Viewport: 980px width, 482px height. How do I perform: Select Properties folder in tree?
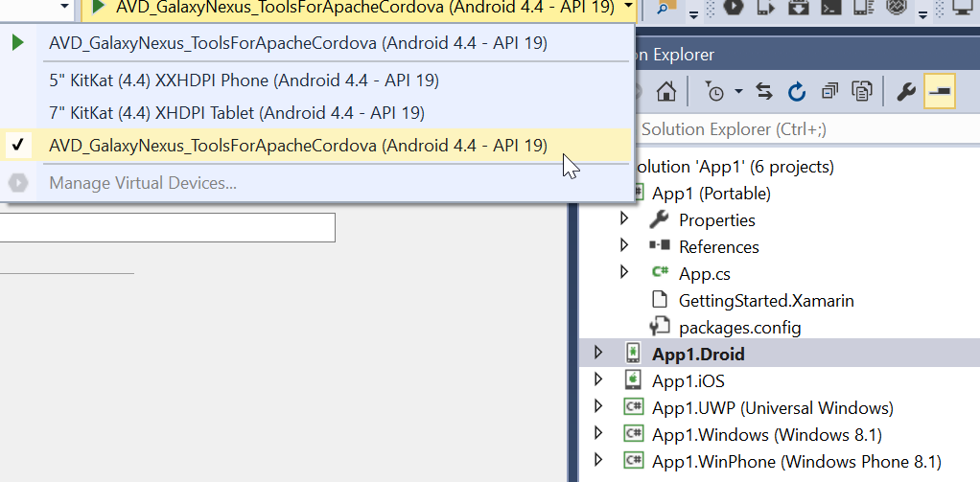(x=717, y=220)
